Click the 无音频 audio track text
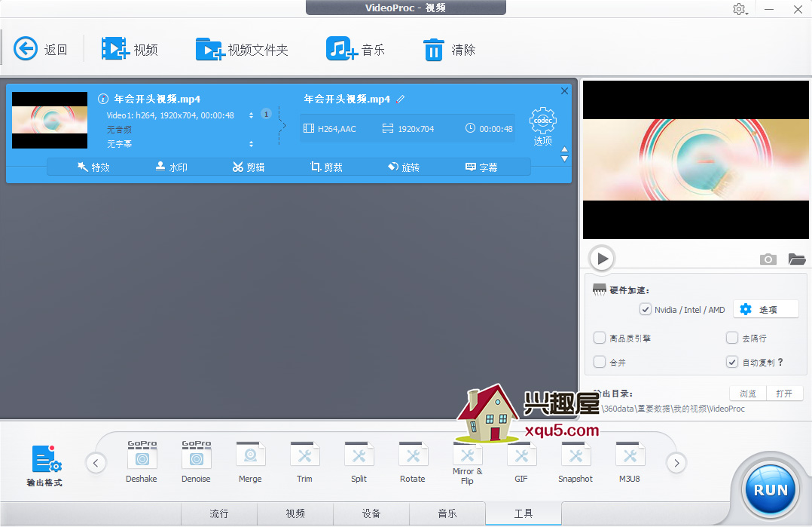The width and height of the screenshot is (812, 527). (x=119, y=130)
